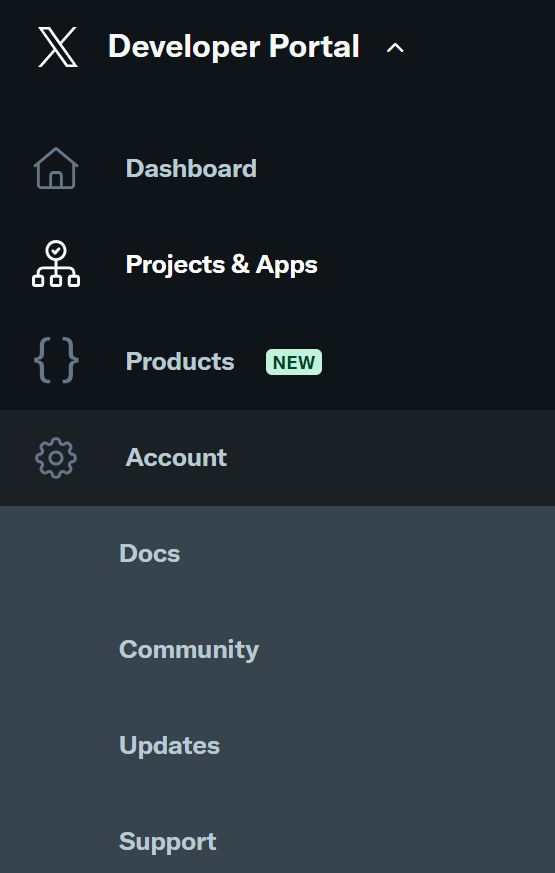This screenshot has width=555, height=873.
Task: Click the Dashboard house icon
Action: (x=56, y=168)
